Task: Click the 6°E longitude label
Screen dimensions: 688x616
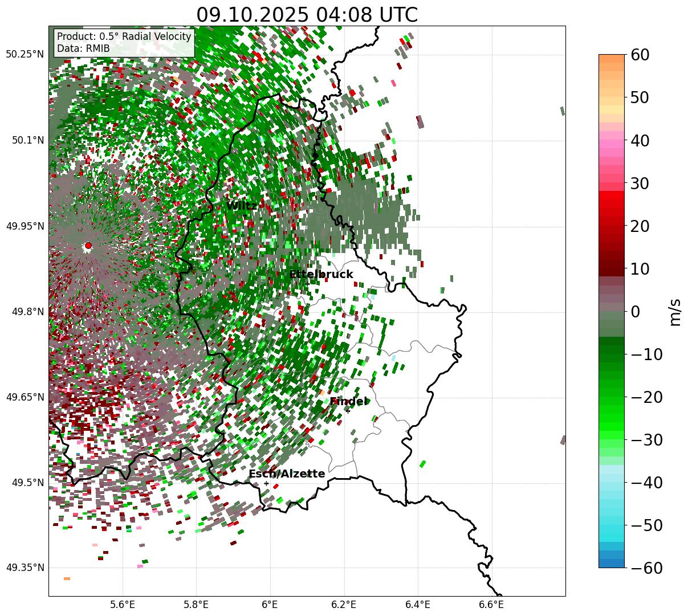Action: 270,604
